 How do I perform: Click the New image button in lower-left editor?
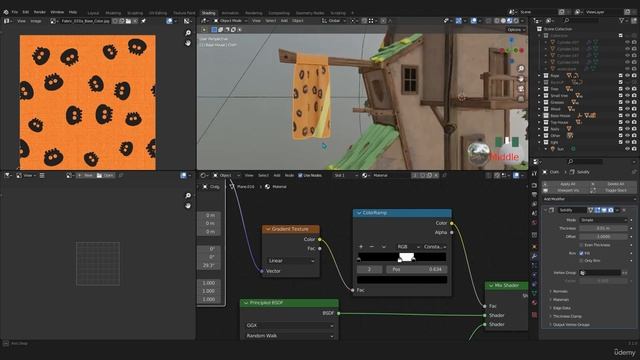pyautogui.click(x=85, y=175)
